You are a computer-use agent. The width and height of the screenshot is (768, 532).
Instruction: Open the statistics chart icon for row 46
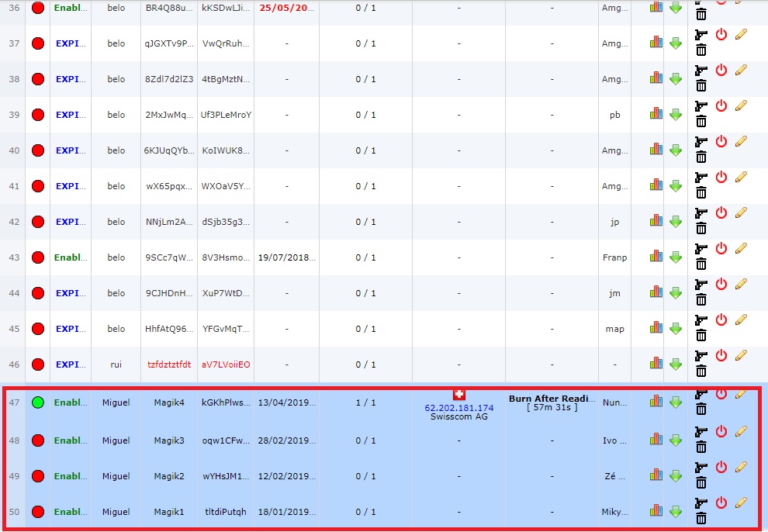656,364
